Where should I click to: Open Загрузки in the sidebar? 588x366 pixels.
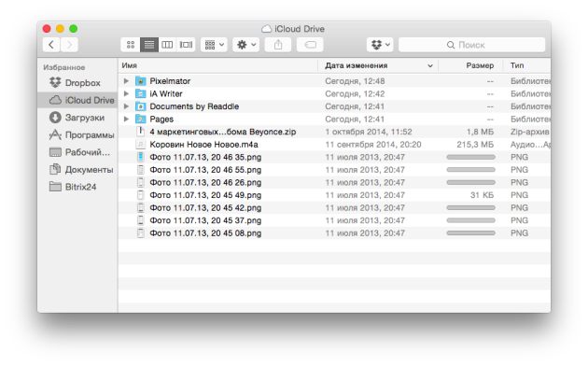(77, 118)
